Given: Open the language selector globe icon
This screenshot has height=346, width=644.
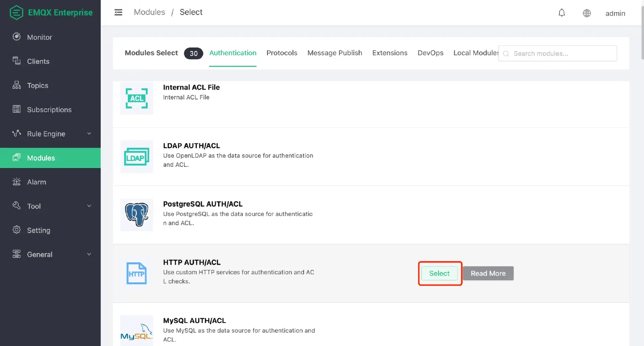Looking at the screenshot, I should 587,13.
